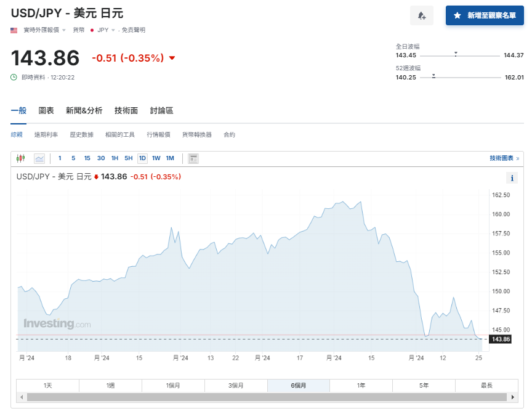Click the info icon on the chart
This screenshot has width=532, height=419.
512,177
